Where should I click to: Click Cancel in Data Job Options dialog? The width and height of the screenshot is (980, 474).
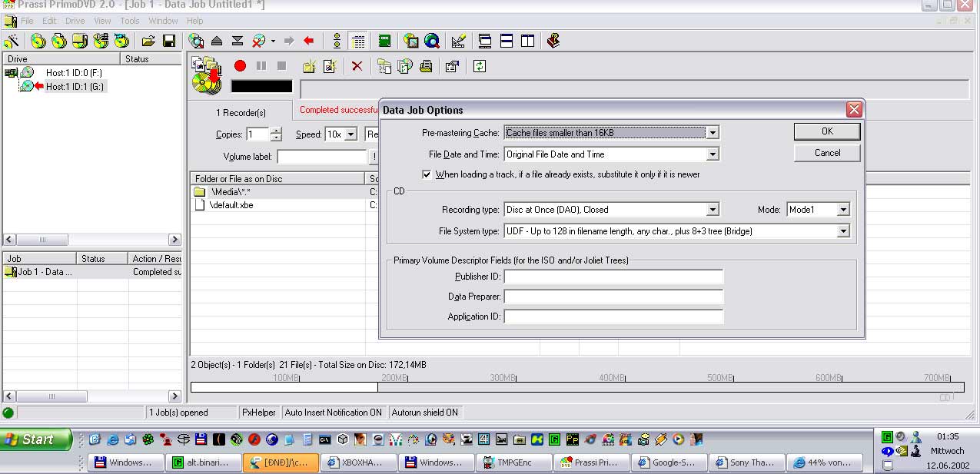tap(827, 153)
